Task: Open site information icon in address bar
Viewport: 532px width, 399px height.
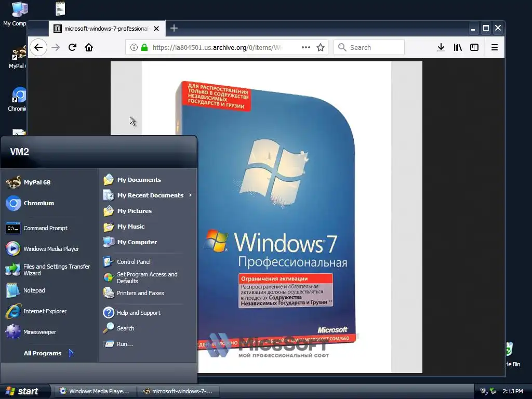Action: pos(134,47)
